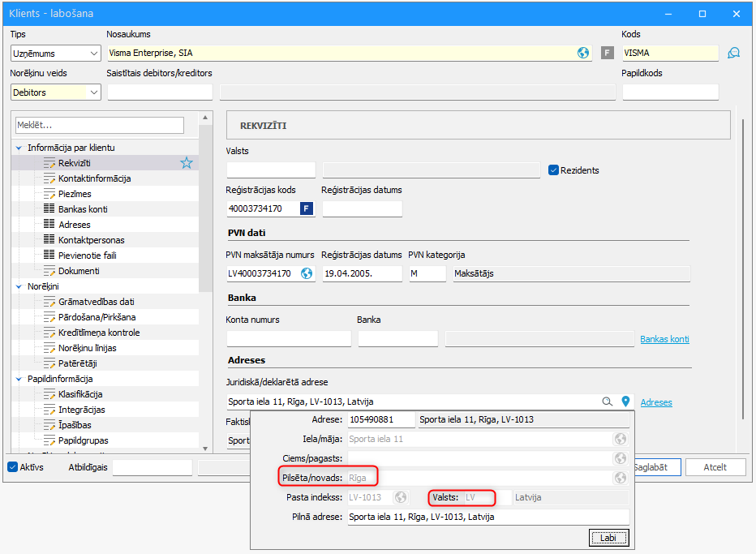Select Kontaktinformācija in the tree
756x554 pixels.
[94, 178]
